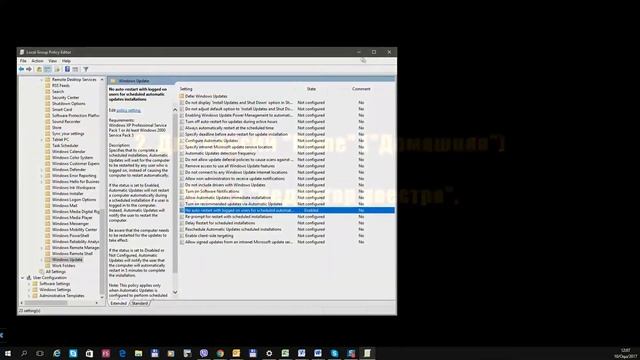
Task: Click the tree horizontal scrollbar right arrow
Action: pos(97,303)
